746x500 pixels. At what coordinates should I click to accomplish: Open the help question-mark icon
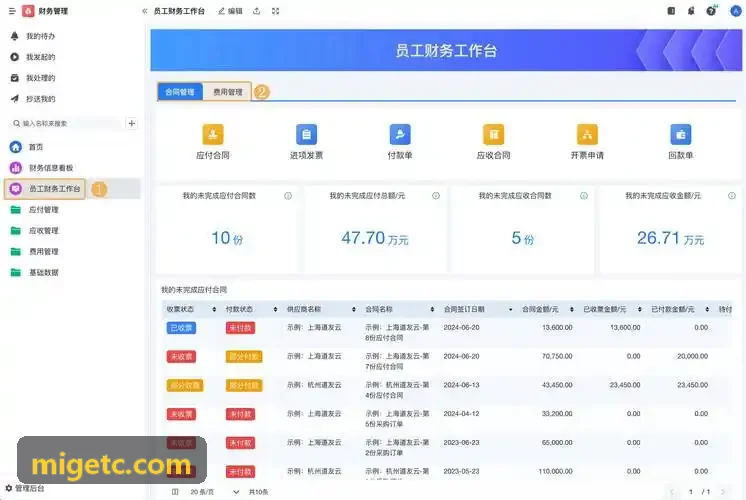click(711, 11)
